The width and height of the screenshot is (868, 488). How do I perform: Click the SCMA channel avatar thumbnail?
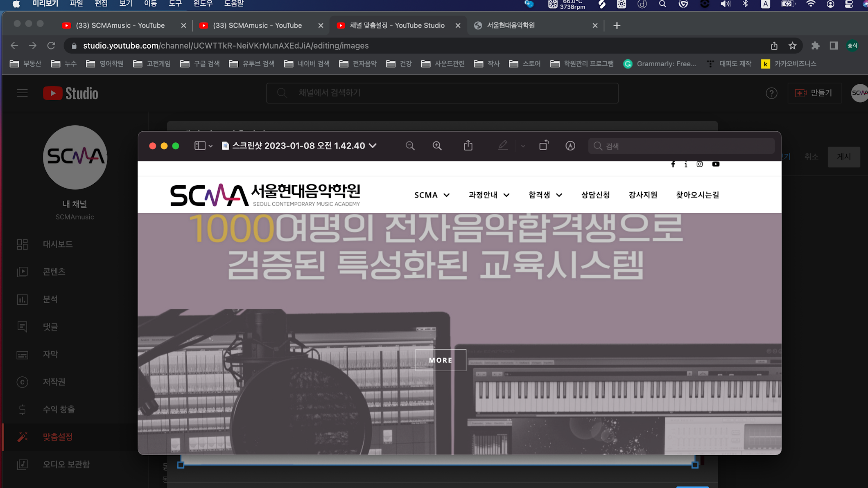(75, 157)
